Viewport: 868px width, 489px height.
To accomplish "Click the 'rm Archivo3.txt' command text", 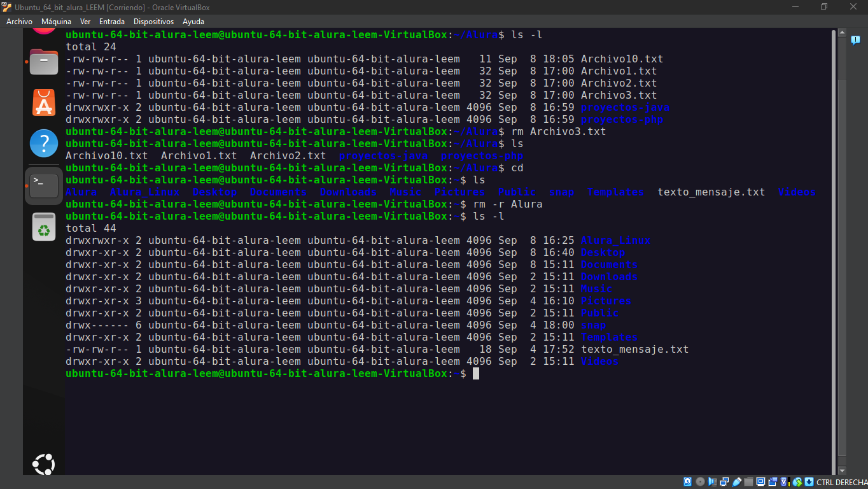I will pos(558,131).
